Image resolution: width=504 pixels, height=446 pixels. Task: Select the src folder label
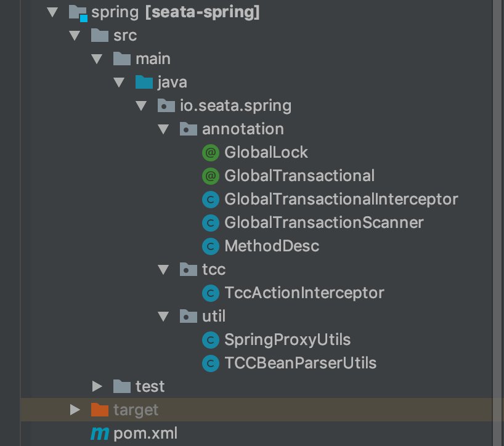click(125, 36)
